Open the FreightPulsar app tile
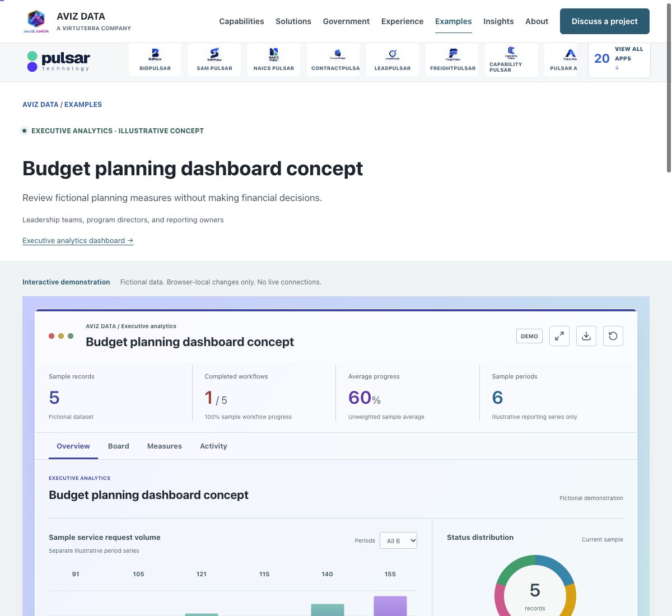This screenshot has height=616, width=672. (452, 59)
